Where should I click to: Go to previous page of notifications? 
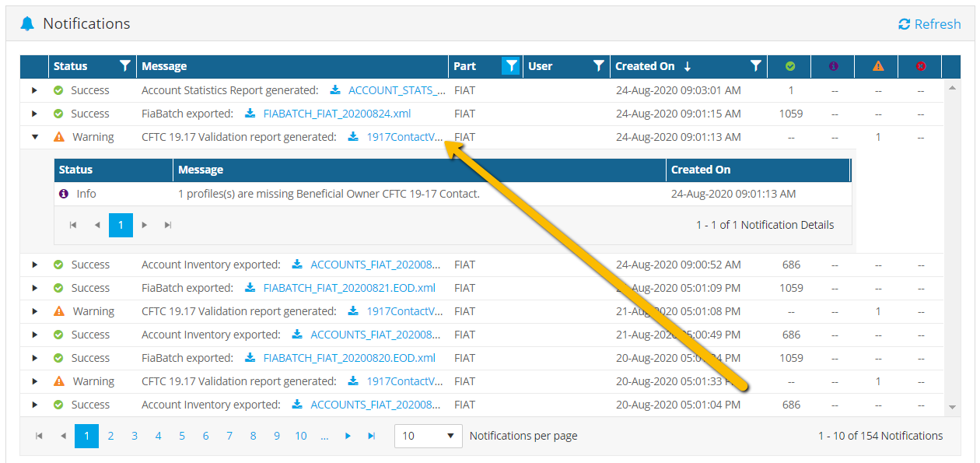63,436
